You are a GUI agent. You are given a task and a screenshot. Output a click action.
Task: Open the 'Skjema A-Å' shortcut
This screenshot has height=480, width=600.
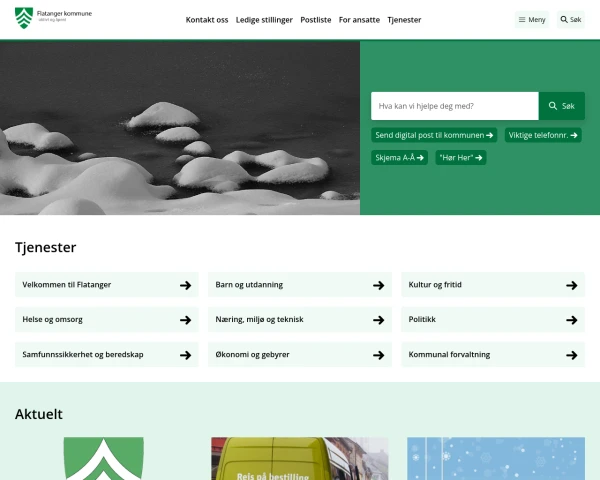click(x=399, y=158)
